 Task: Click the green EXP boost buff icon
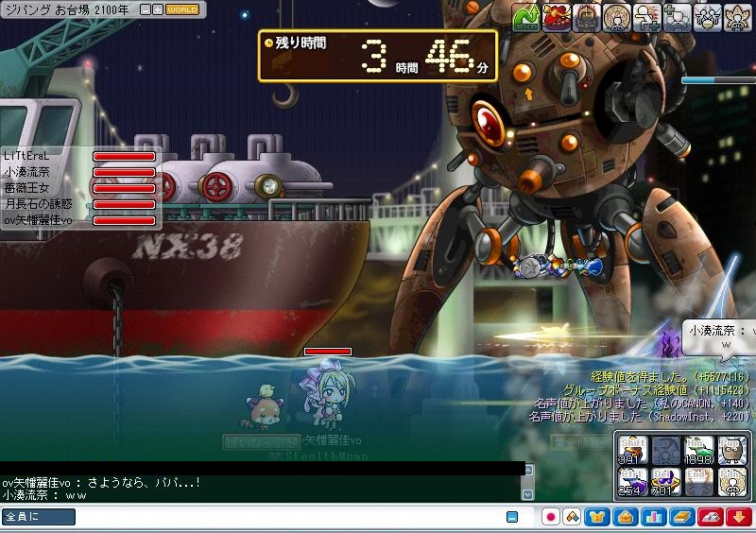pyautogui.click(x=526, y=17)
